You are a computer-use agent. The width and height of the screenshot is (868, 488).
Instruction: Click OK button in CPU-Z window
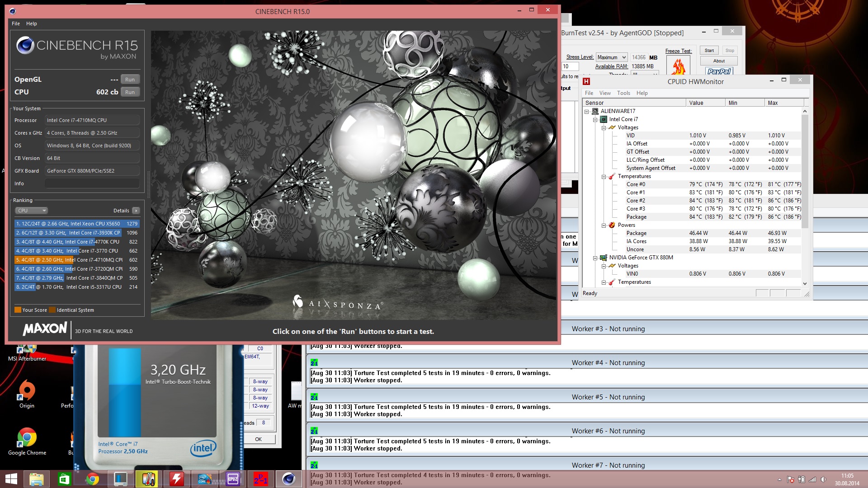pyautogui.click(x=258, y=439)
